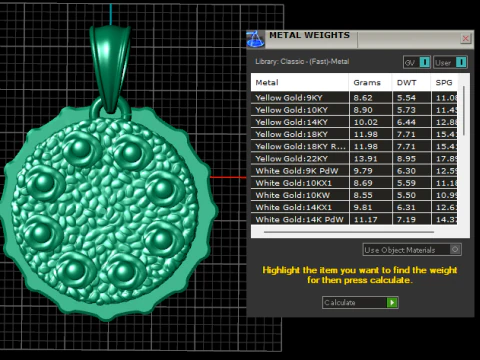Click the 10.02 grams value
The width and height of the screenshot is (480, 360).
pyautogui.click(x=365, y=122)
